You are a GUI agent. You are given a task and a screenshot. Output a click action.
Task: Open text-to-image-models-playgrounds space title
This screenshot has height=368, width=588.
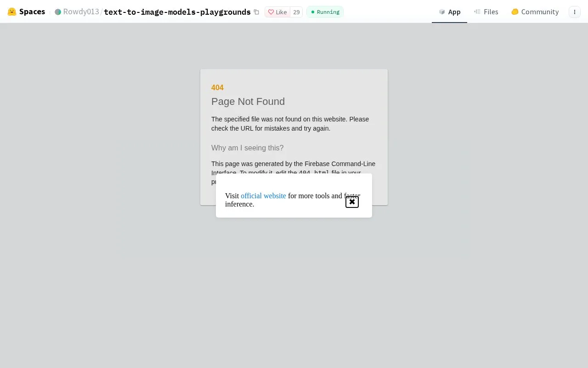tap(177, 12)
